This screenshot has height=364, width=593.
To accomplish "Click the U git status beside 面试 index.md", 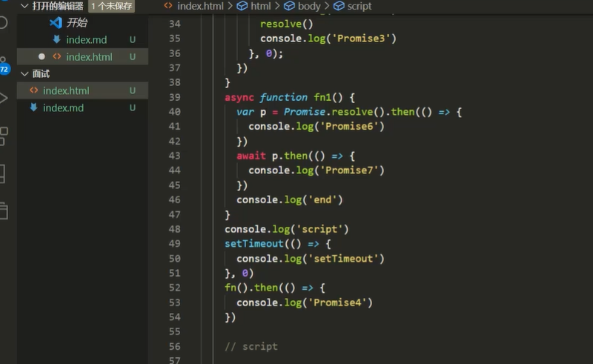I will click(x=133, y=107).
